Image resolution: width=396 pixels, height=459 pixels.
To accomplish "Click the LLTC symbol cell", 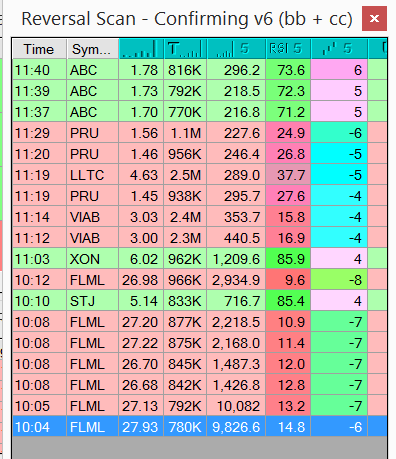I will [92, 175].
